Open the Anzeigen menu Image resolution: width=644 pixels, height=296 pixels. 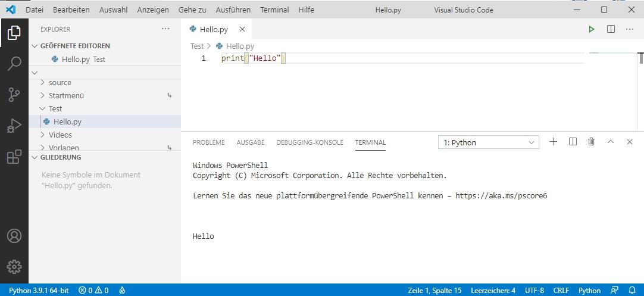(153, 10)
